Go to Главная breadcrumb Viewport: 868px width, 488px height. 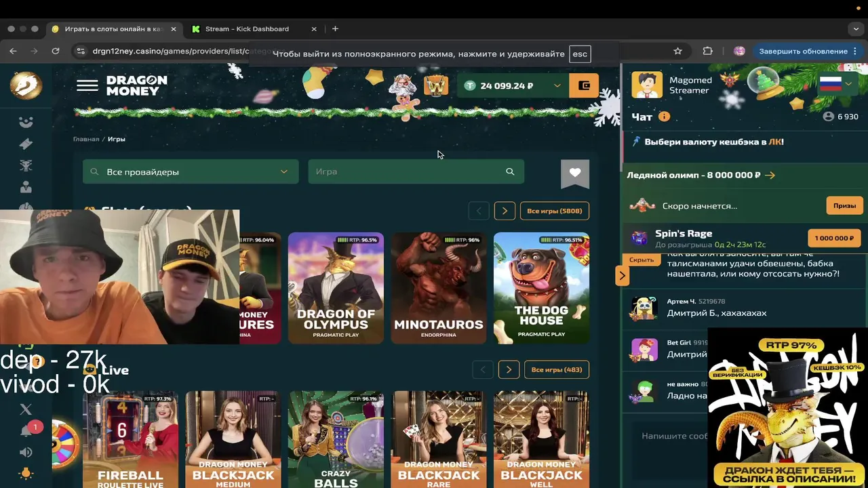coord(86,139)
